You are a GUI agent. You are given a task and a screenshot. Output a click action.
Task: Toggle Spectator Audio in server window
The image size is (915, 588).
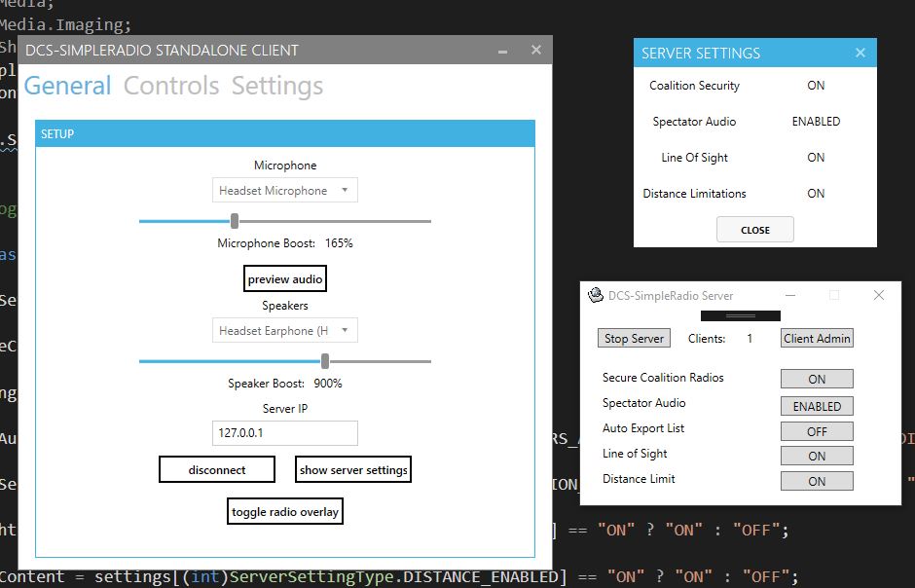pyautogui.click(x=817, y=406)
